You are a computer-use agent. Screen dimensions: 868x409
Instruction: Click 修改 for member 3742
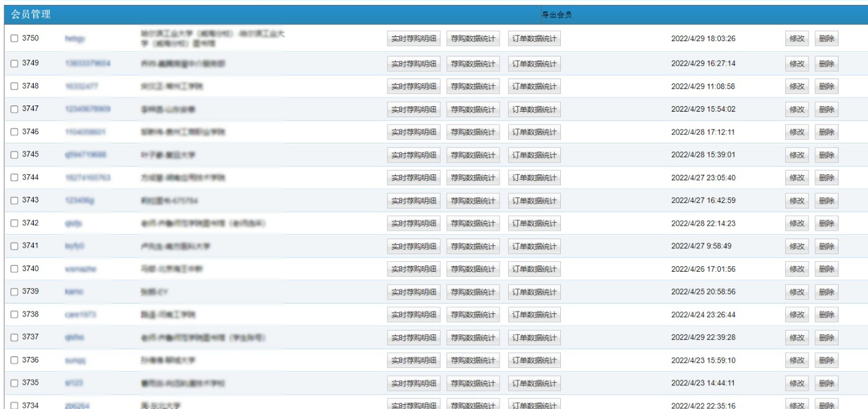pos(796,224)
